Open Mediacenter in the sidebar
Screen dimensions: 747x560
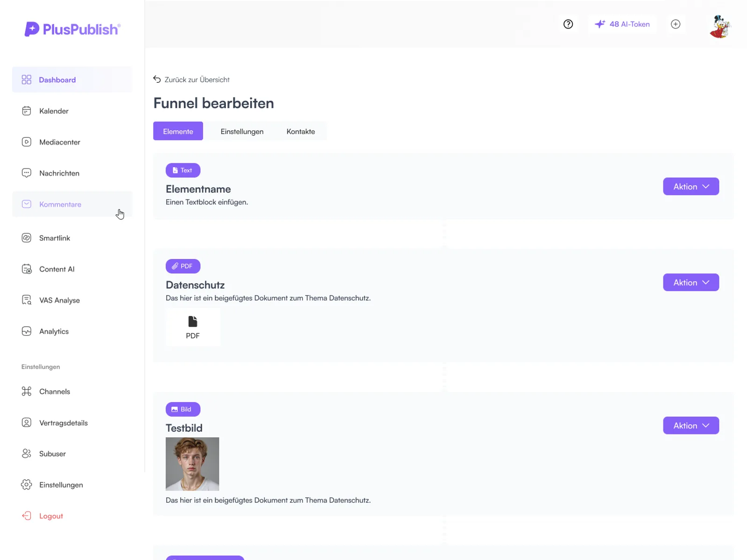click(72, 142)
